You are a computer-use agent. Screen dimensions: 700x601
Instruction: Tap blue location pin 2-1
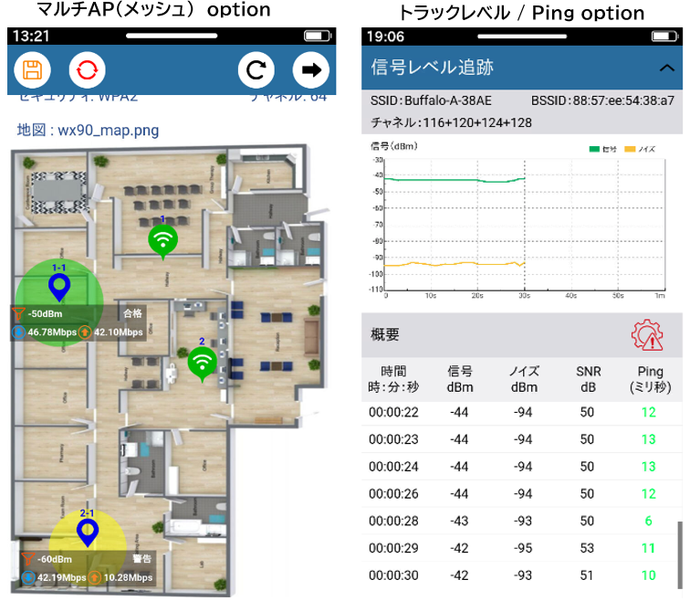(x=88, y=531)
